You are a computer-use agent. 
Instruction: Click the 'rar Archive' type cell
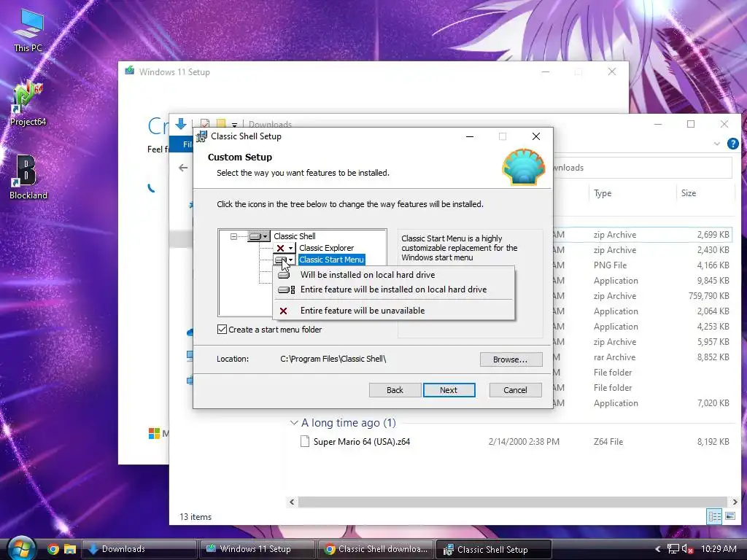click(614, 357)
